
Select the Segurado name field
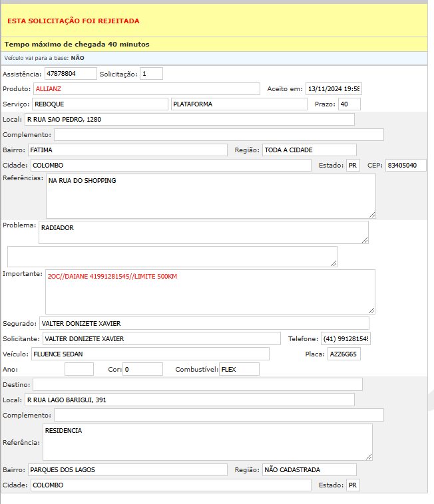tap(204, 323)
